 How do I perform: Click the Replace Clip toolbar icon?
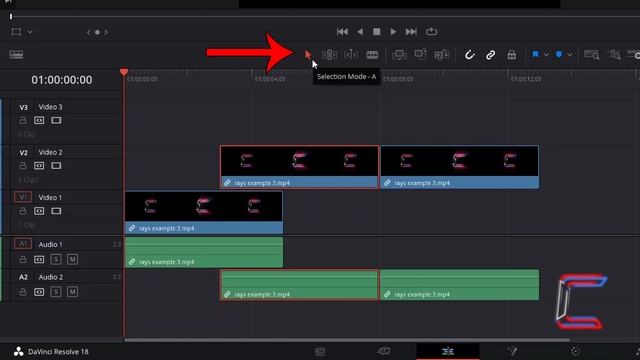(x=442, y=55)
